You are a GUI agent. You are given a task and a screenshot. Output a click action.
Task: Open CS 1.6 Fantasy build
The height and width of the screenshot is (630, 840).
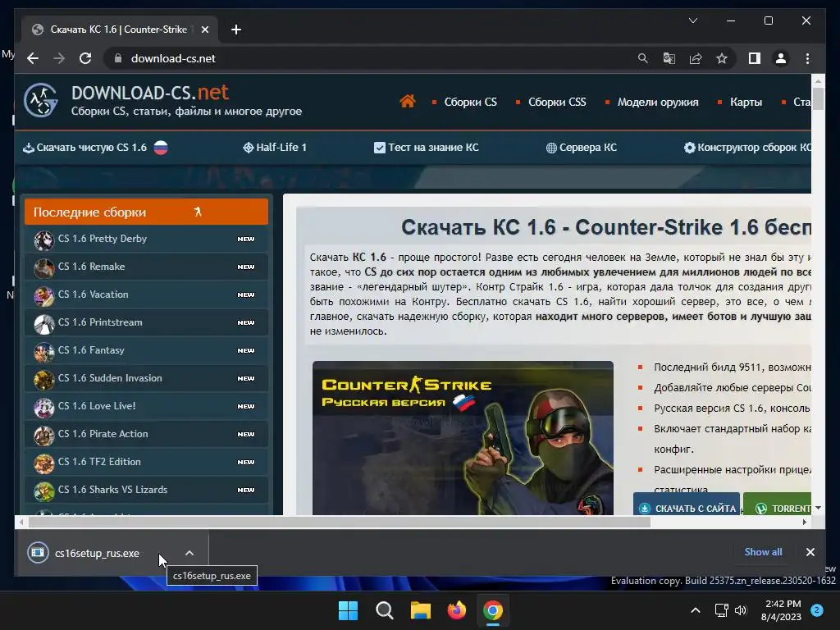point(146,350)
